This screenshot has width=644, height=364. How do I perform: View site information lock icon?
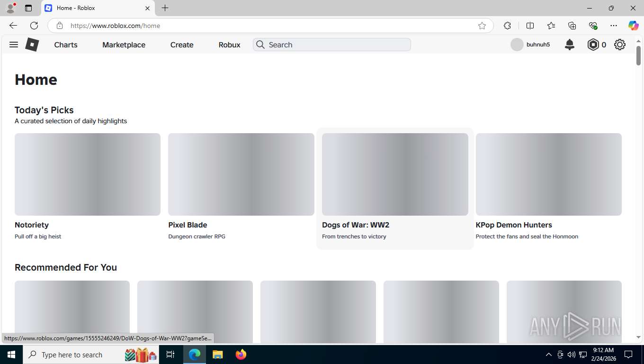tap(60, 26)
